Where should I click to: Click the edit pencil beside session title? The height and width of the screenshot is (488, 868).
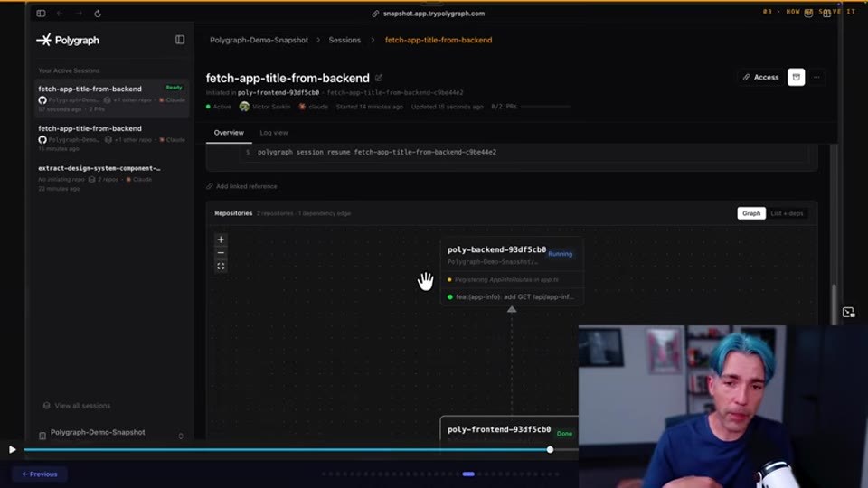pyautogui.click(x=379, y=78)
